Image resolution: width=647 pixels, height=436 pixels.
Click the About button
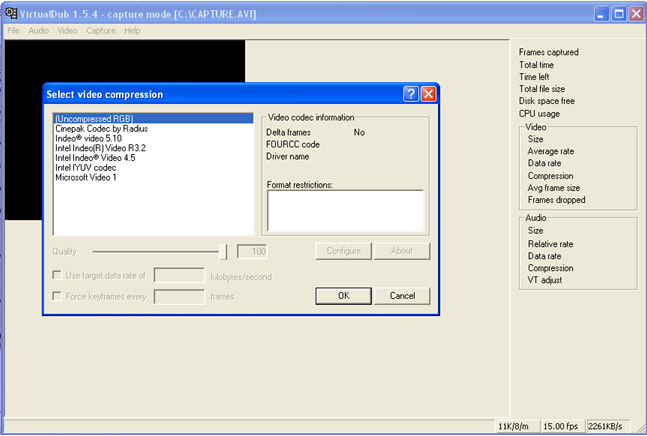tap(402, 251)
